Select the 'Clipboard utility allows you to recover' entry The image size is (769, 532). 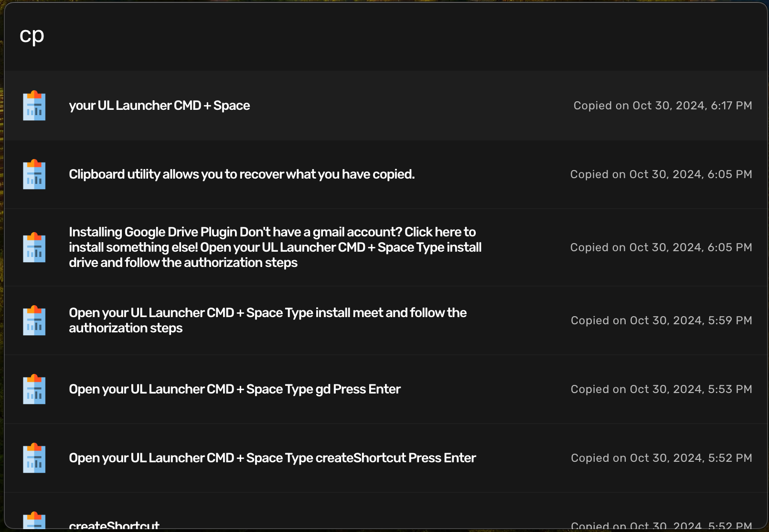242,174
